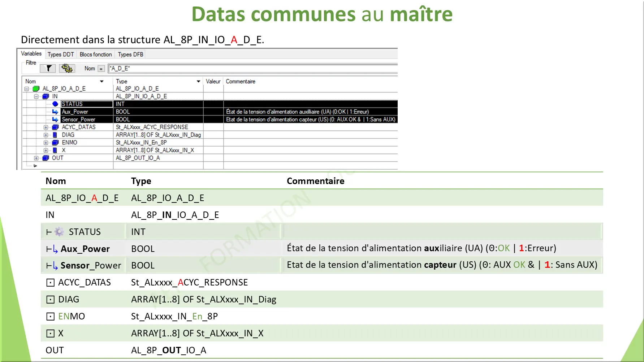
Task: Expand the OUT node
Action: 36,158
